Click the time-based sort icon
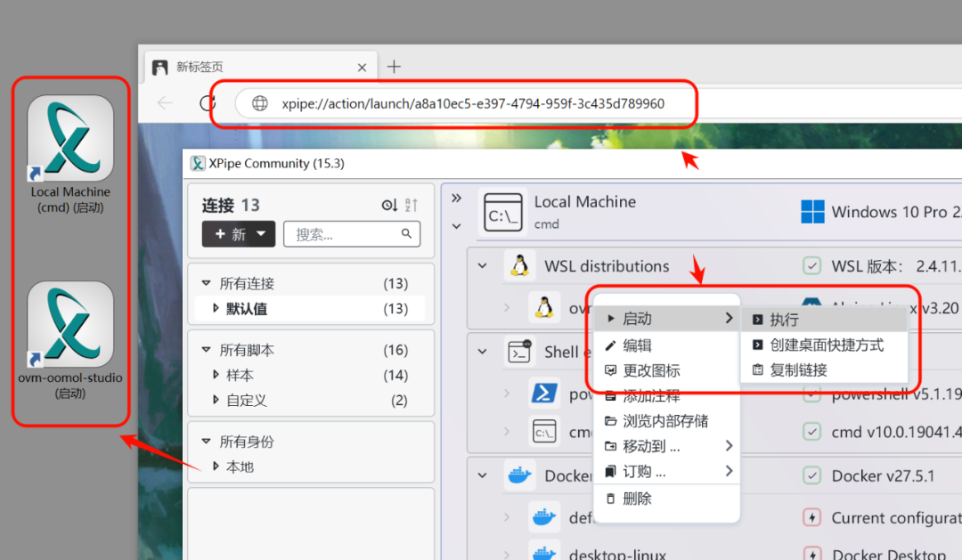This screenshot has height=560, width=962. [389, 205]
